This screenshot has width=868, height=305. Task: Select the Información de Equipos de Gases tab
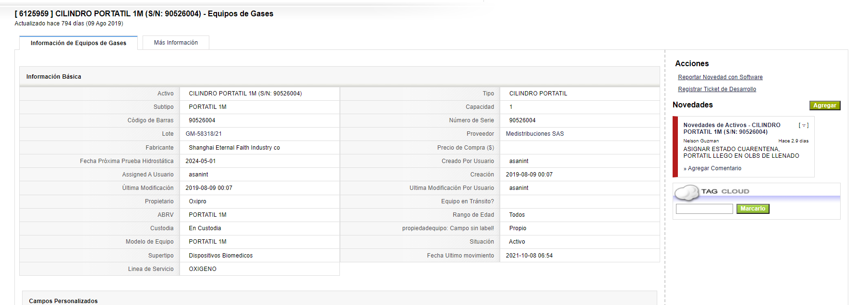click(78, 43)
